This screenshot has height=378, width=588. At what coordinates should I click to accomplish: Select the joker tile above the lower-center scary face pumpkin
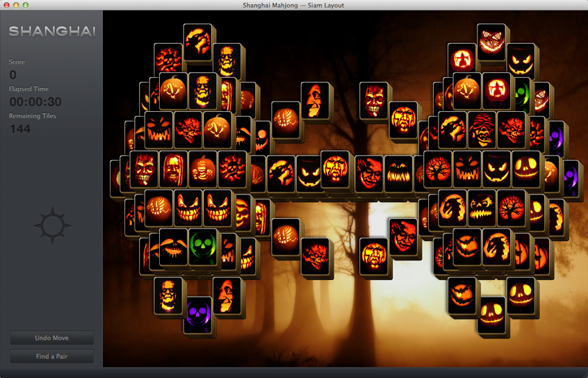pos(403,237)
